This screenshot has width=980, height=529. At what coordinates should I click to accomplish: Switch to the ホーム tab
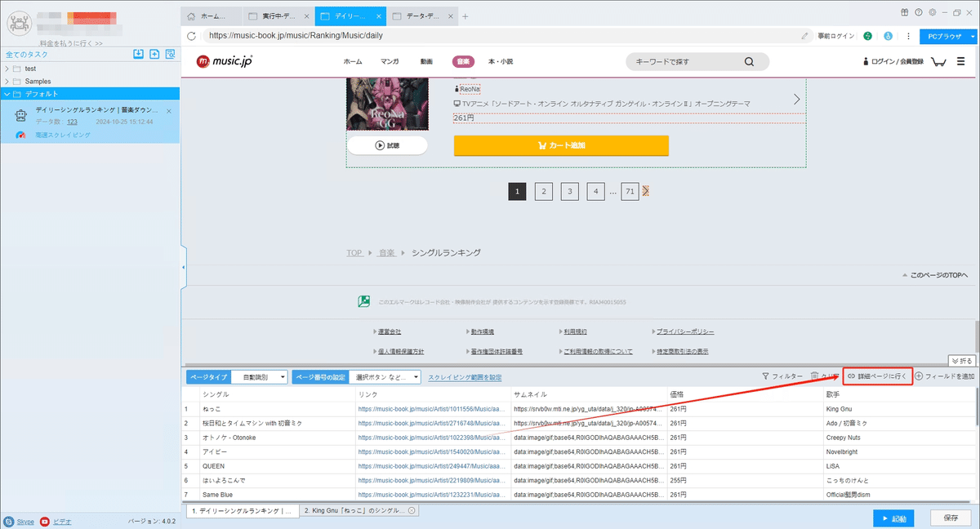212,16
